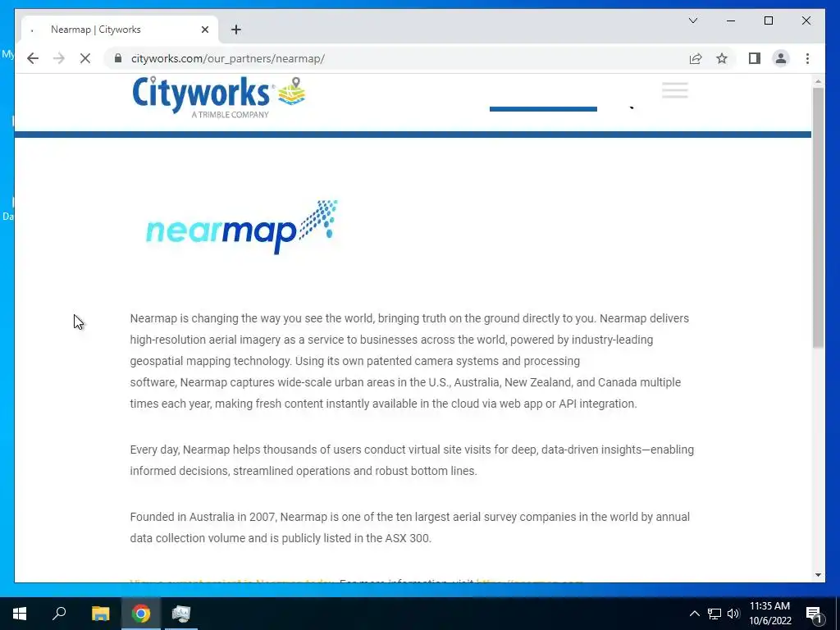Open the Chrome profile avatar menu
Screen dimensions: 840x630
tap(781, 58)
